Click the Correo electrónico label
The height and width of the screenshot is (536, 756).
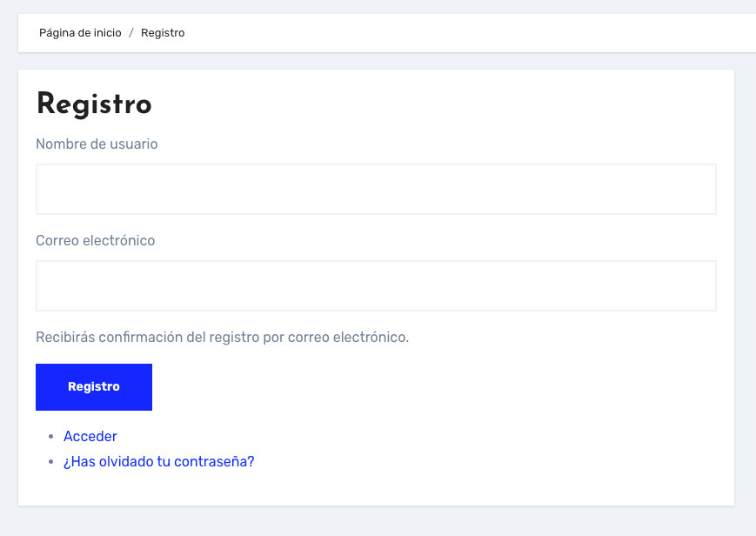[x=95, y=240]
